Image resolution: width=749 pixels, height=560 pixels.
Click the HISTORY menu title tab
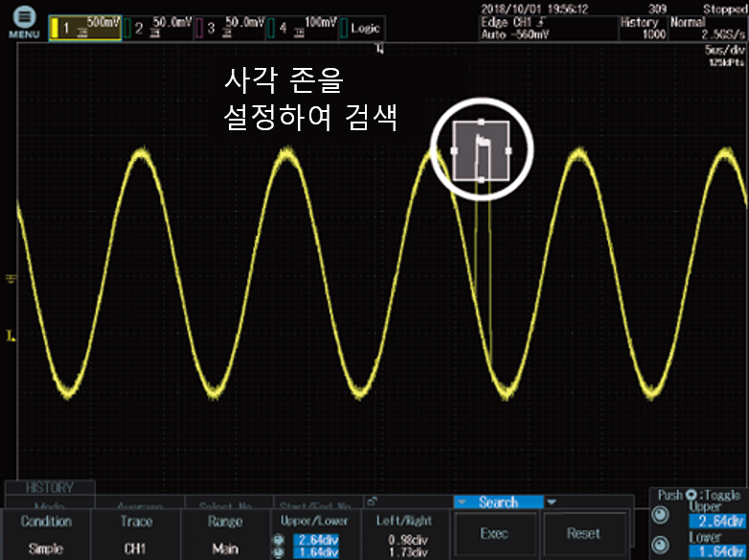[50, 488]
